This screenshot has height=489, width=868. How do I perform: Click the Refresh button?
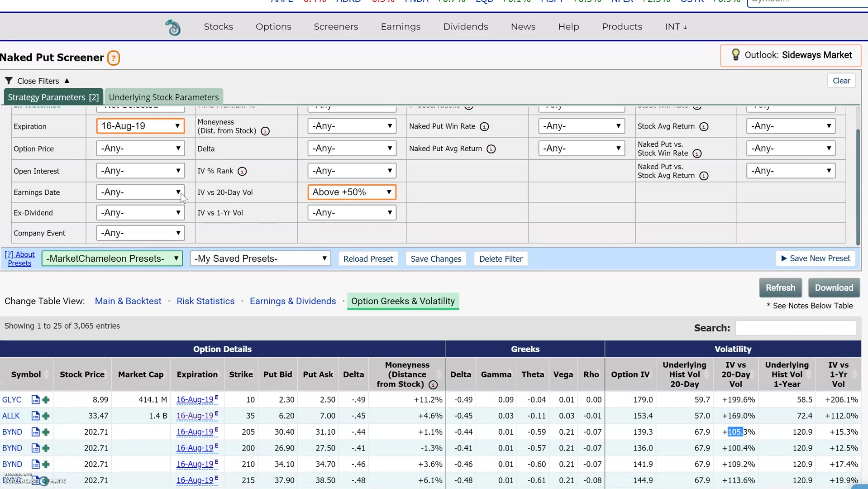coord(780,288)
